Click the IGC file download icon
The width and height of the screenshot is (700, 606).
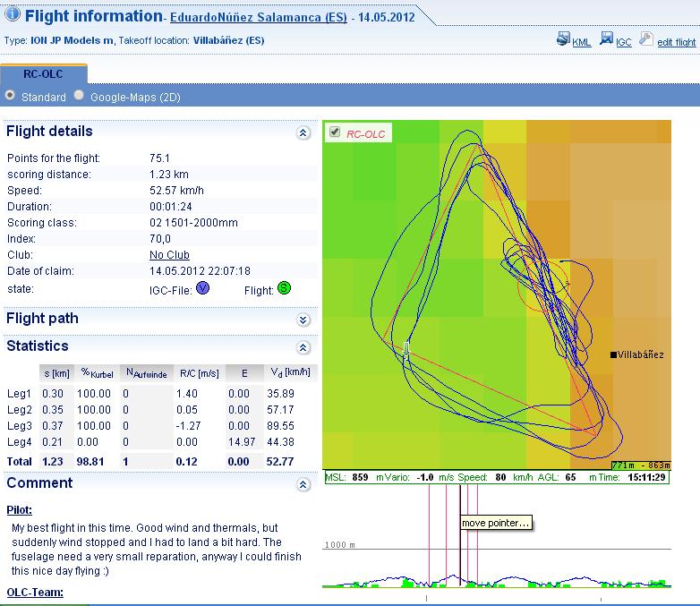[606, 39]
